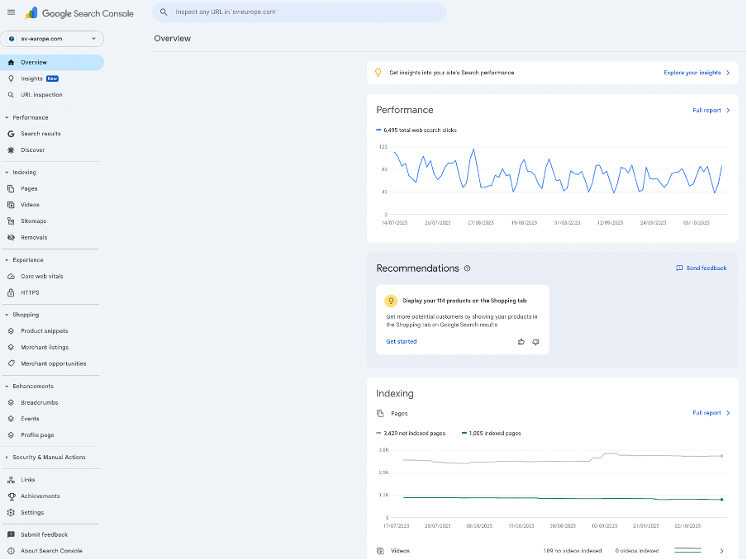Click the thumbs up icon on recommendation
Image resolution: width=747 pixels, height=560 pixels.
[521, 341]
